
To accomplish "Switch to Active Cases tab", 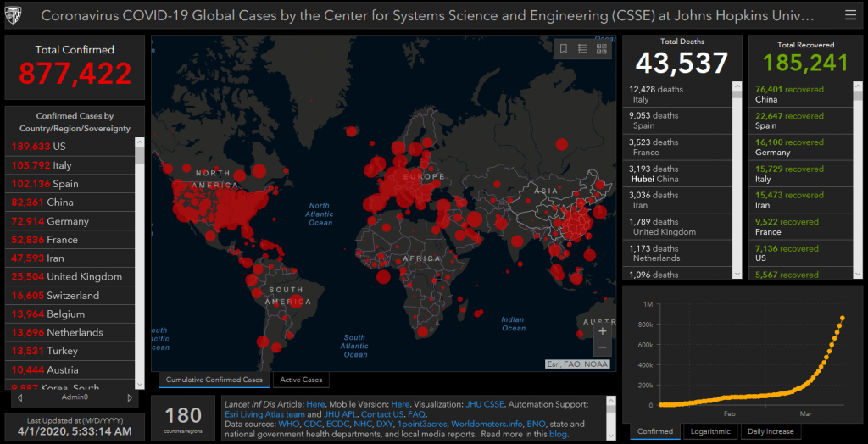I will [301, 380].
